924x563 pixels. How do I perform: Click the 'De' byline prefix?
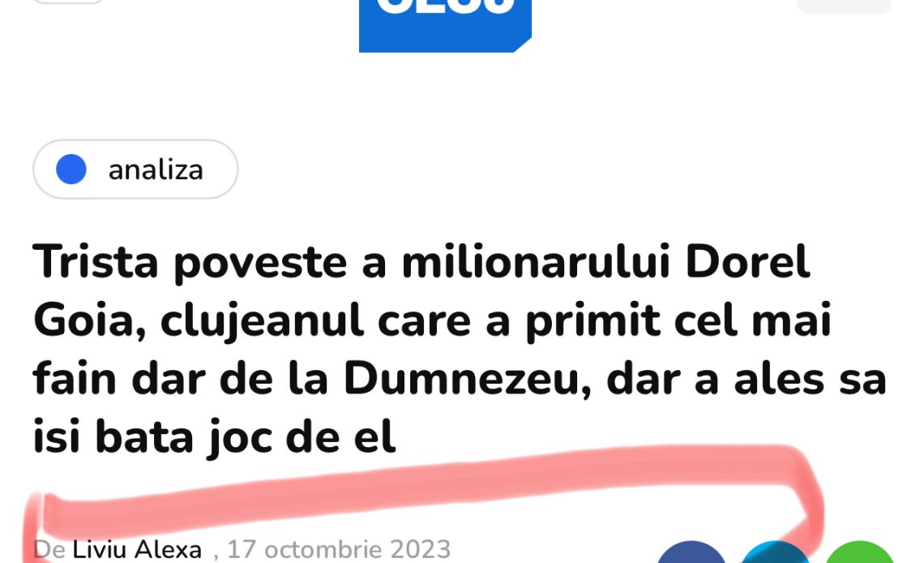(x=49, y=549)
